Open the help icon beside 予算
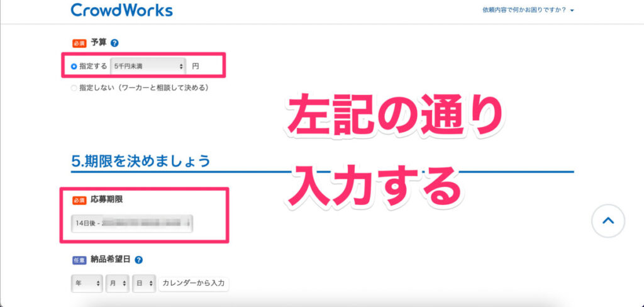 [114, 43]
